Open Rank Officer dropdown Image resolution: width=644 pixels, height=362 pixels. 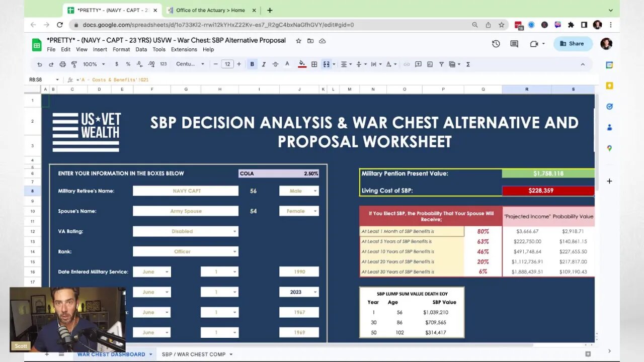pyautogui.click(x=186, y=251)
